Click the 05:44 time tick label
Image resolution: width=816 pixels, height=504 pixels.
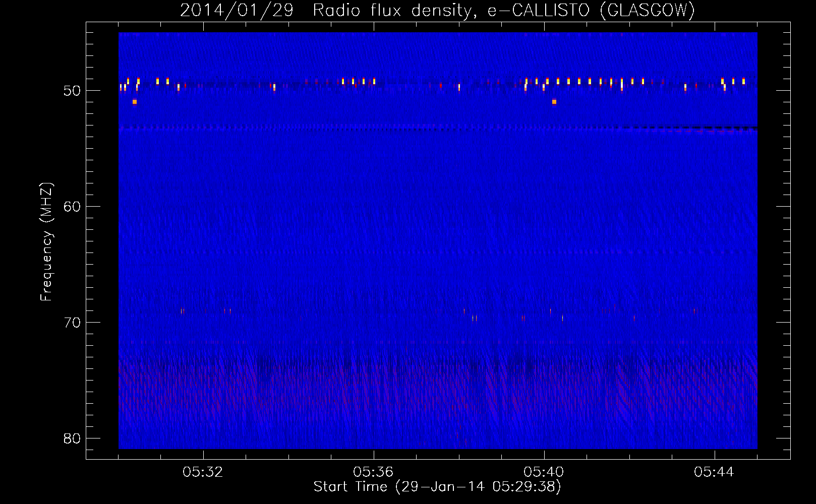click(714, 472)
